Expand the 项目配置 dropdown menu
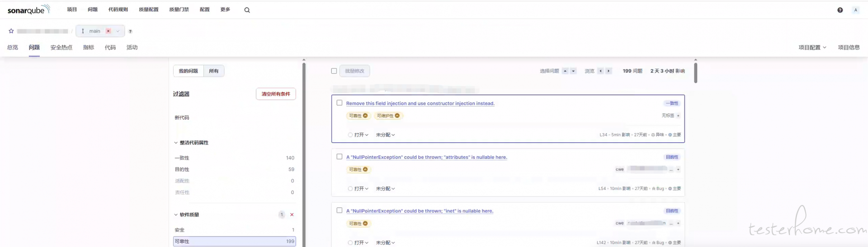The image size is (868, 247). coord(812,47)
